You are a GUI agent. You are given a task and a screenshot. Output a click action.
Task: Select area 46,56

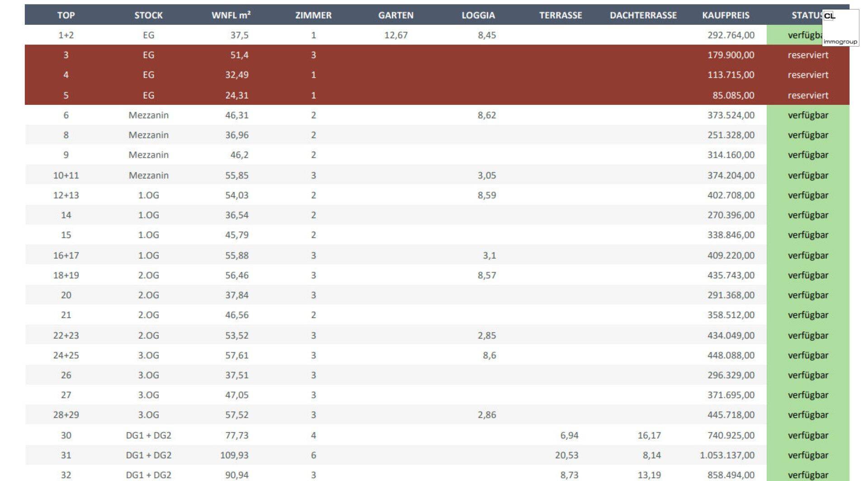click(x=237, y=315)
